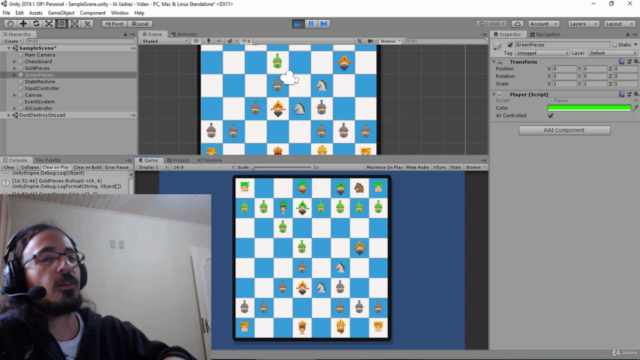Open Player script gear menu
The width and height of the screenshot is (640, 360).
[636, 94]
